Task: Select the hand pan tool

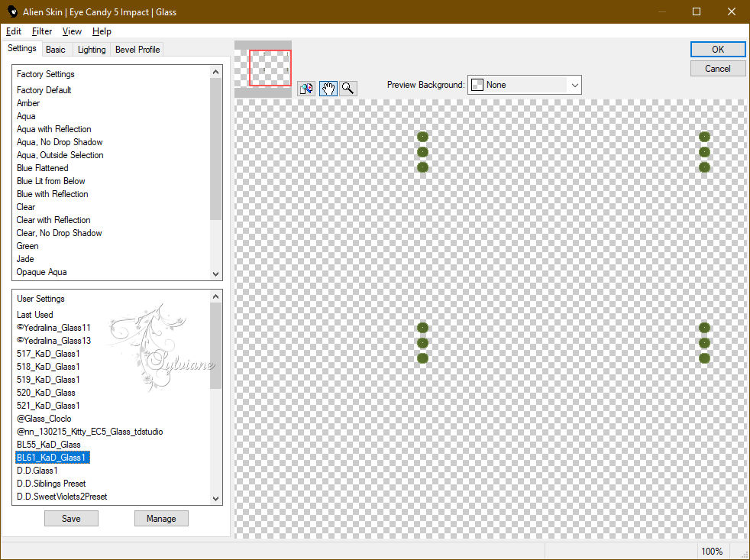Action: pyautogui.click(x=328, y=89)
